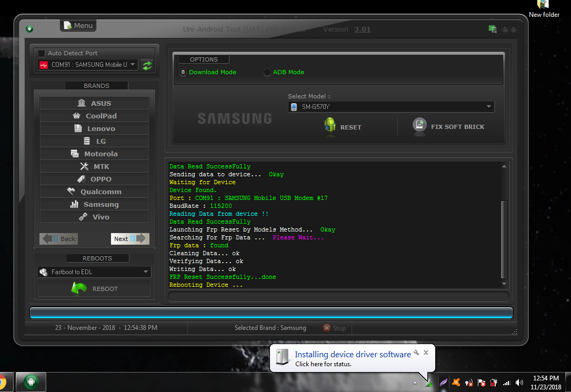Click the avast orange tray icon
Screen dimensions: 571x392
click(456, 383)
